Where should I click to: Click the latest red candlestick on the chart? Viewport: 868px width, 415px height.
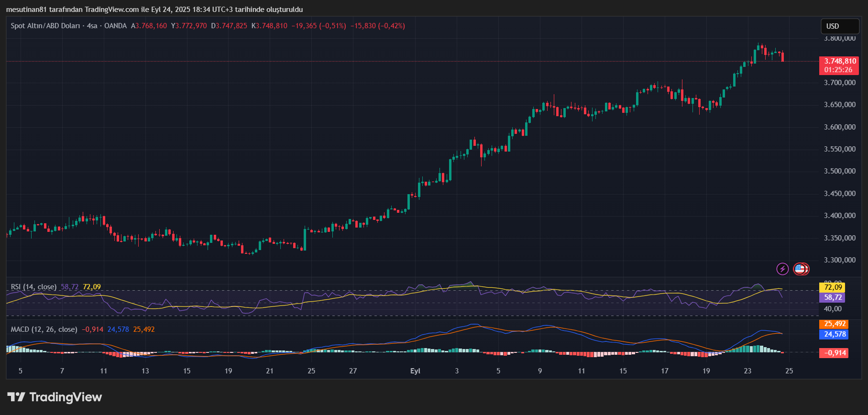782,57
